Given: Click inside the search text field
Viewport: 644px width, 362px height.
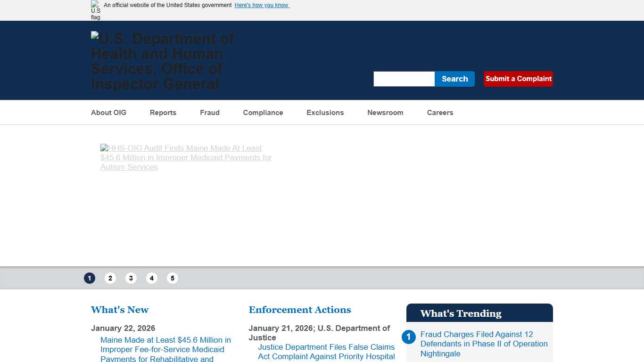Looking at the screenshot, I should tap(404, 79).
